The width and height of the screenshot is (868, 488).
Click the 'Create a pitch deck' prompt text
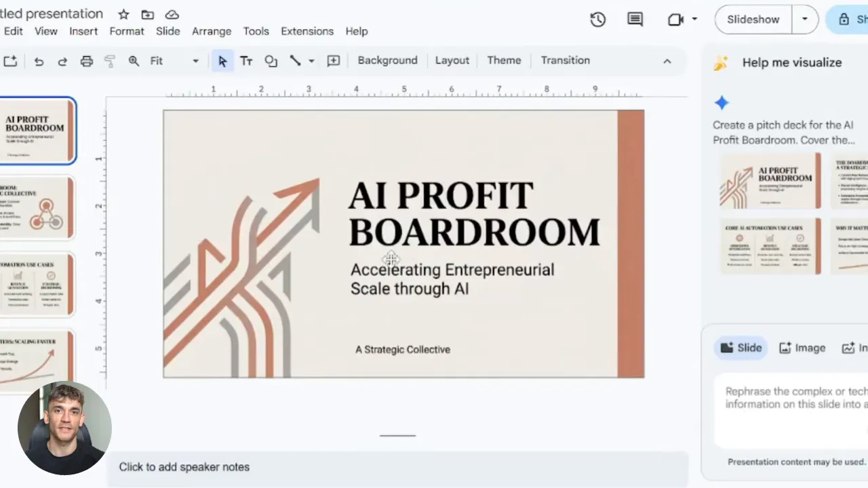point(783,133)
